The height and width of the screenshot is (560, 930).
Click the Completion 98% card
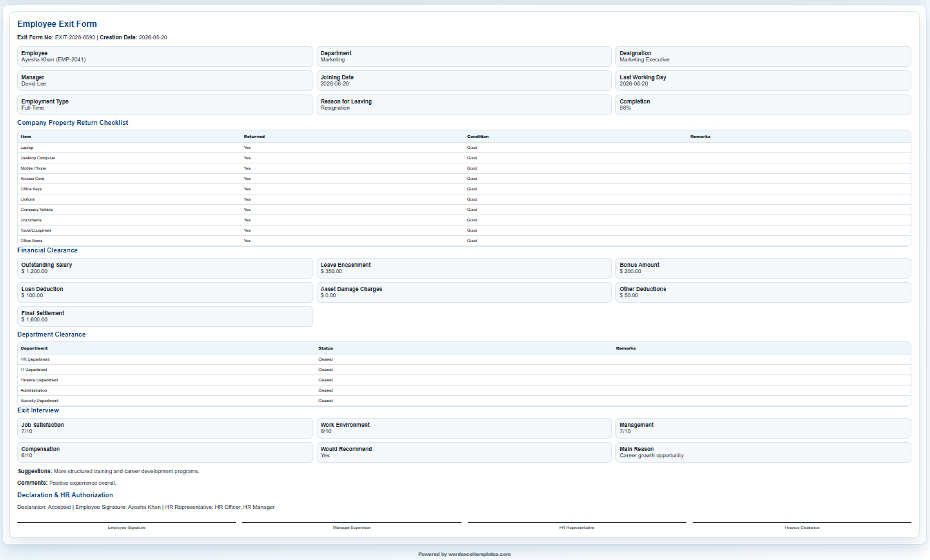(763, 105)
